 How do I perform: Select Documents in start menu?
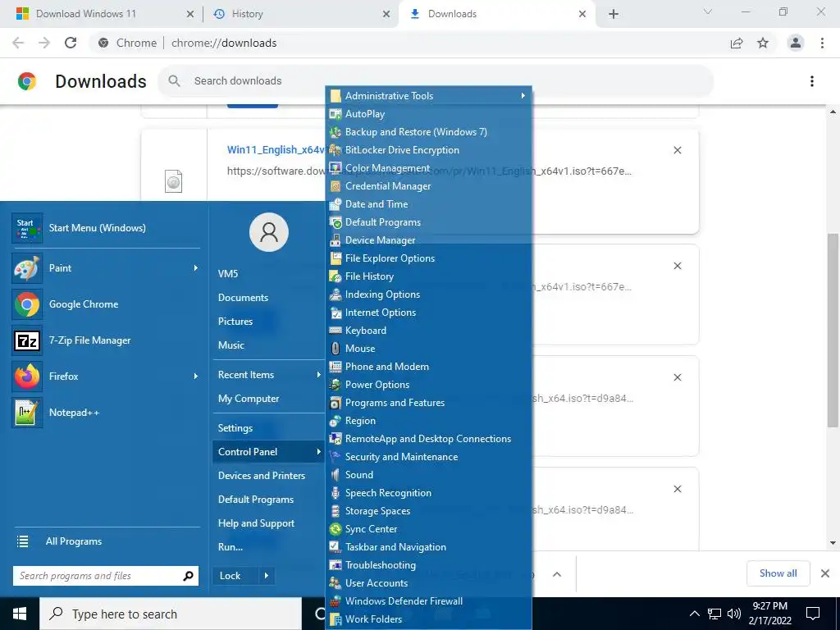click(243, 298)
